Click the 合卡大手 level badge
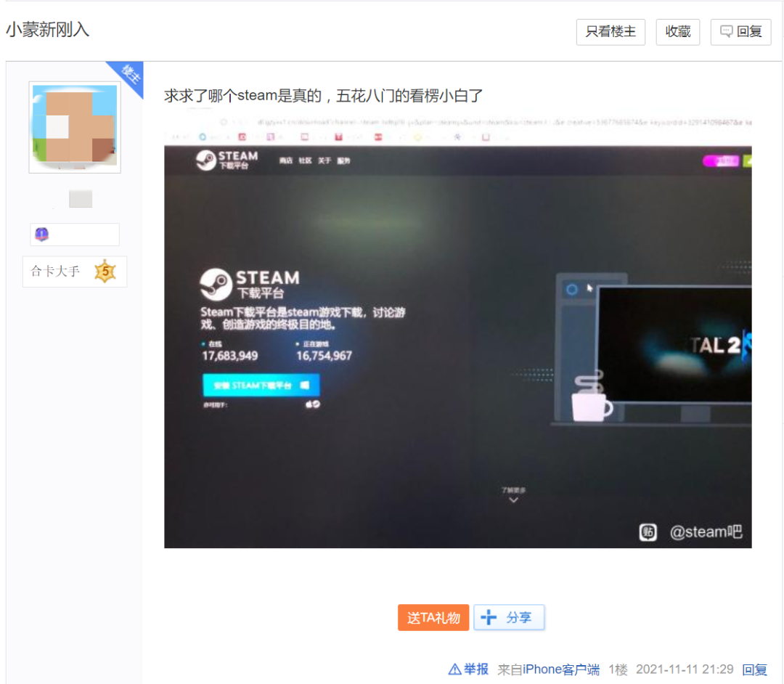 (75, 272)
